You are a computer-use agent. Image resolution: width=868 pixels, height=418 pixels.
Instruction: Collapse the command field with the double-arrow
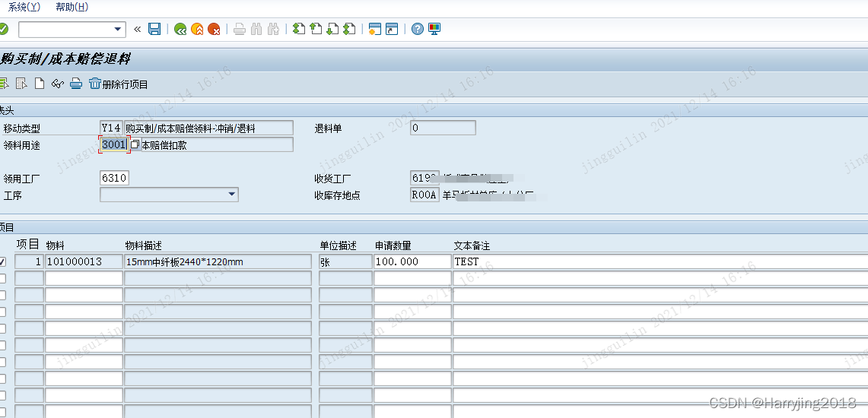point(137,30)
